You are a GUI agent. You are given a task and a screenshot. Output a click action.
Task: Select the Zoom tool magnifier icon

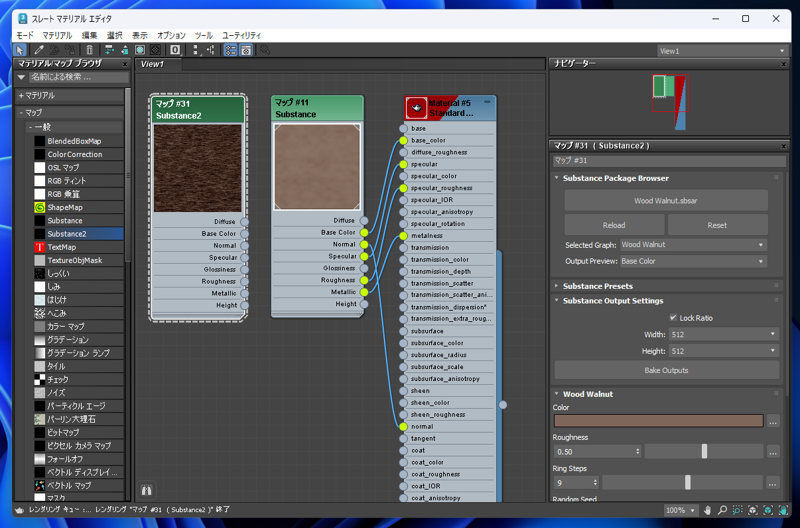click(x=722, y=510)
